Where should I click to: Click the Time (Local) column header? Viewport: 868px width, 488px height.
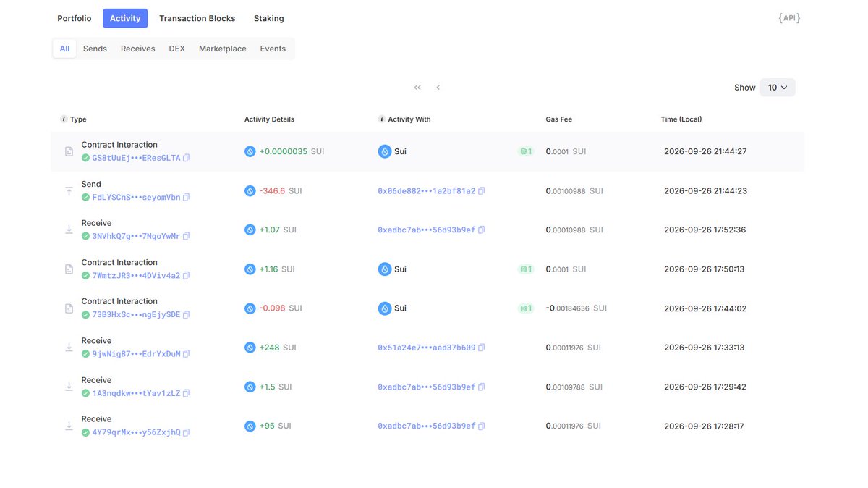[681, 119]
